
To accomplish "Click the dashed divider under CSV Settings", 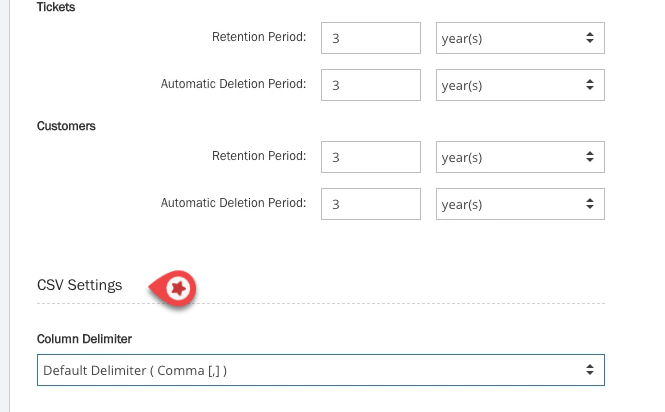I will tap(400, 303).
